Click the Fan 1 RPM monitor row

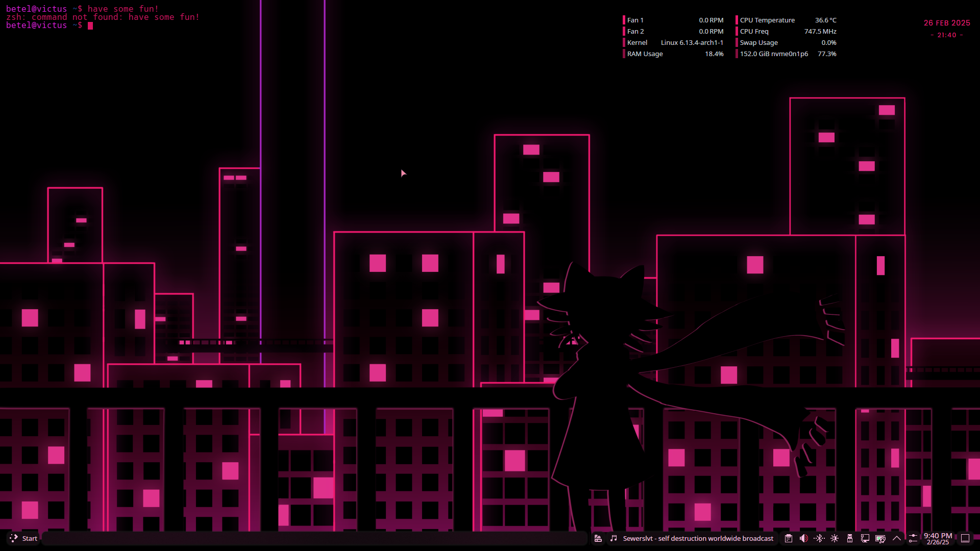click(673, 20)
